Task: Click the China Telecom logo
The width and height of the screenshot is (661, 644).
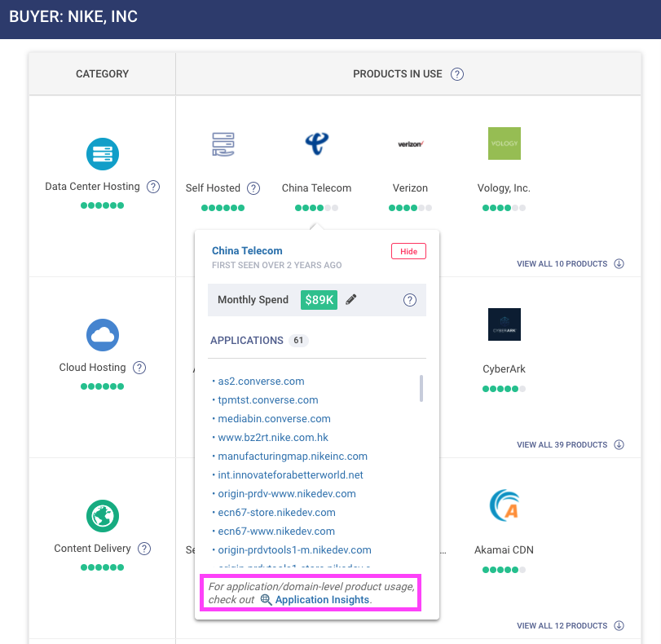Action: pos(316,143)
